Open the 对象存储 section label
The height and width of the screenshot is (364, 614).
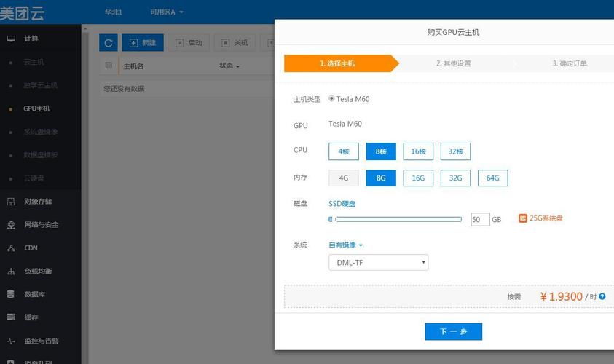[x=38, y=202]
